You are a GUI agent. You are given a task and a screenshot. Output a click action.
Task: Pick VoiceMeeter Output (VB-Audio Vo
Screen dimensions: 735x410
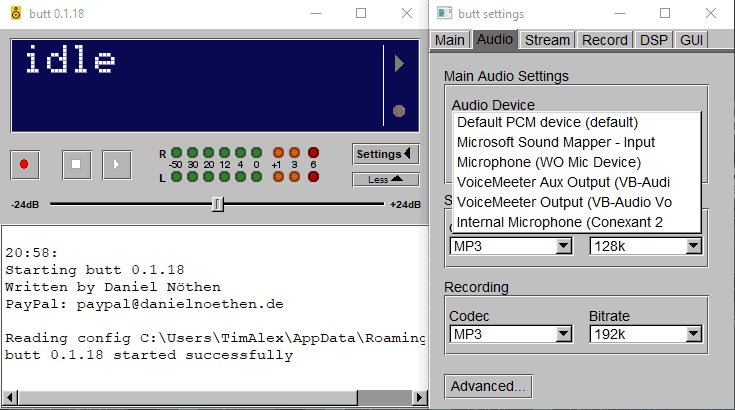[577, 202]
